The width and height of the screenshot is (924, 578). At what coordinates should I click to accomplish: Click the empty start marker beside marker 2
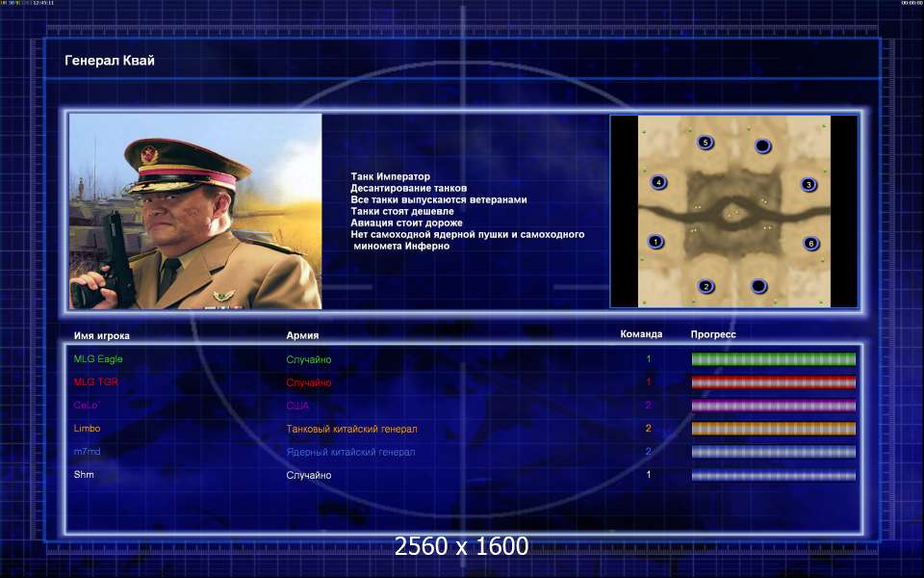pos(759,287)
